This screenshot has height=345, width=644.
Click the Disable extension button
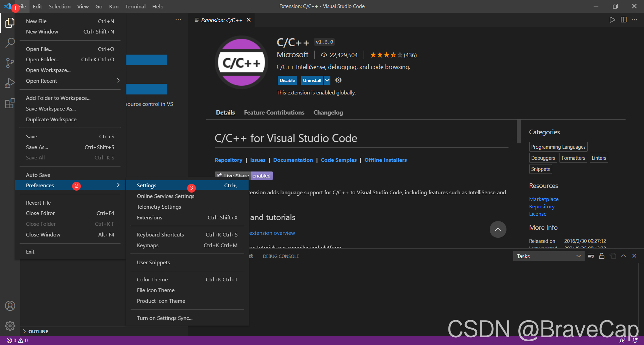pos(287,80)
